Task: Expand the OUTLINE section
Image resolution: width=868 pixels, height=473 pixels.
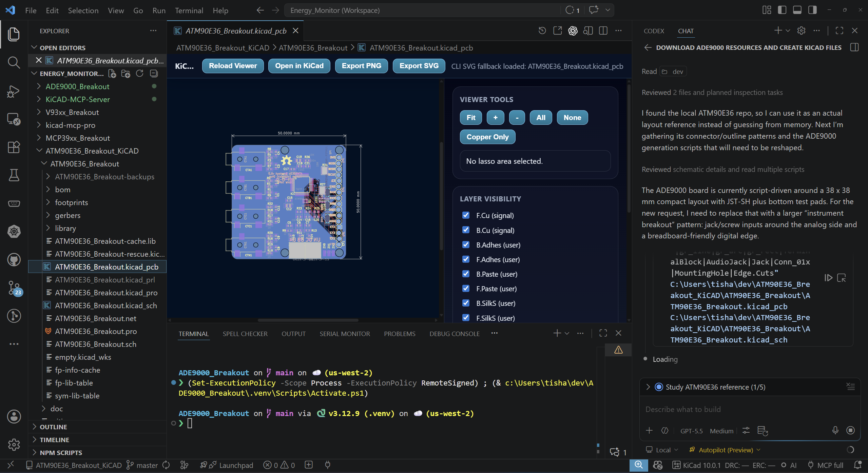Action: 53,427
